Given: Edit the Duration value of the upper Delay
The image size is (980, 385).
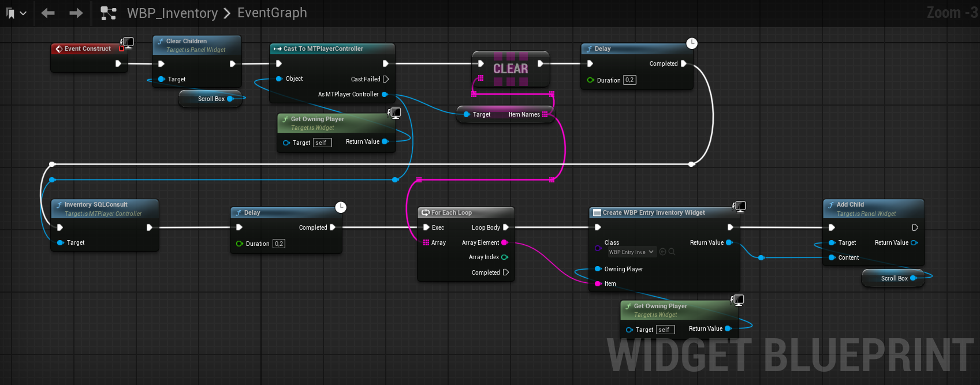Looking at the screenshot, I should pyautogui.click(x=629, y=80).
